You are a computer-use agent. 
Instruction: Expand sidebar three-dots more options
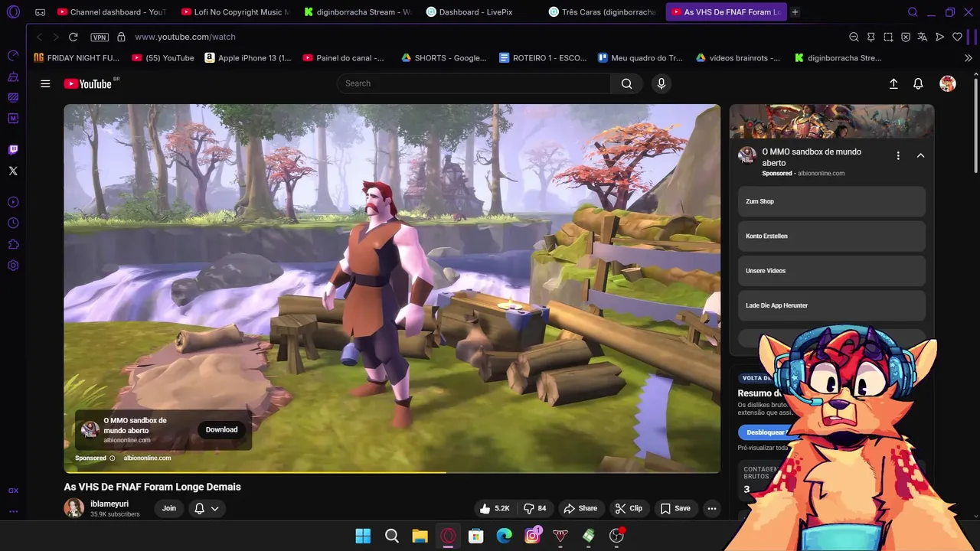[13, 511]
